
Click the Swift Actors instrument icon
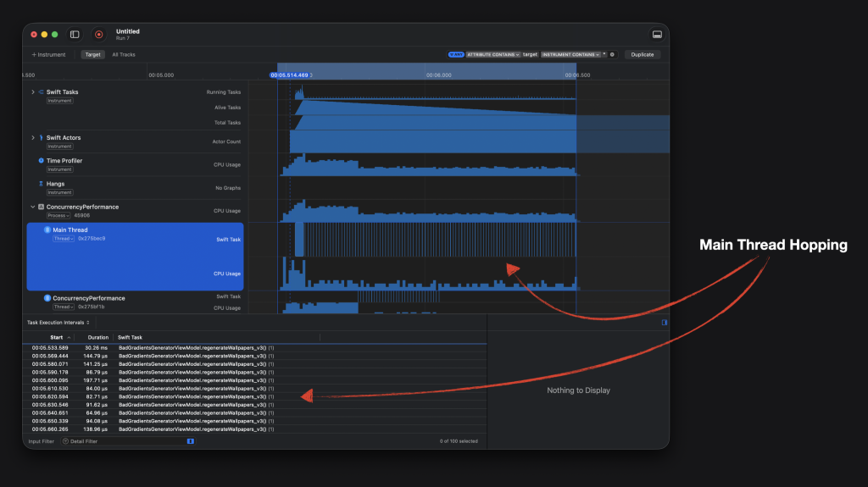(41, 137)
